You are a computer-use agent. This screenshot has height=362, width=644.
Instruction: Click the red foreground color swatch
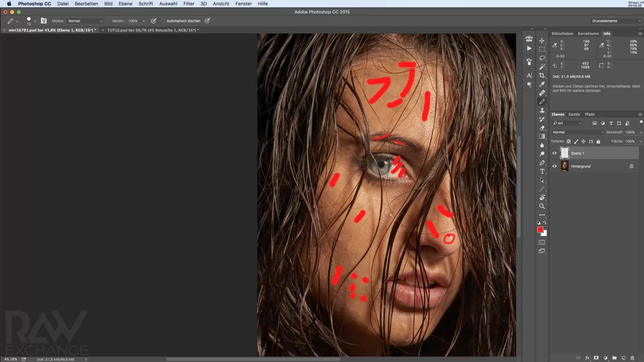pyautogui.click(x=540, y=230)
